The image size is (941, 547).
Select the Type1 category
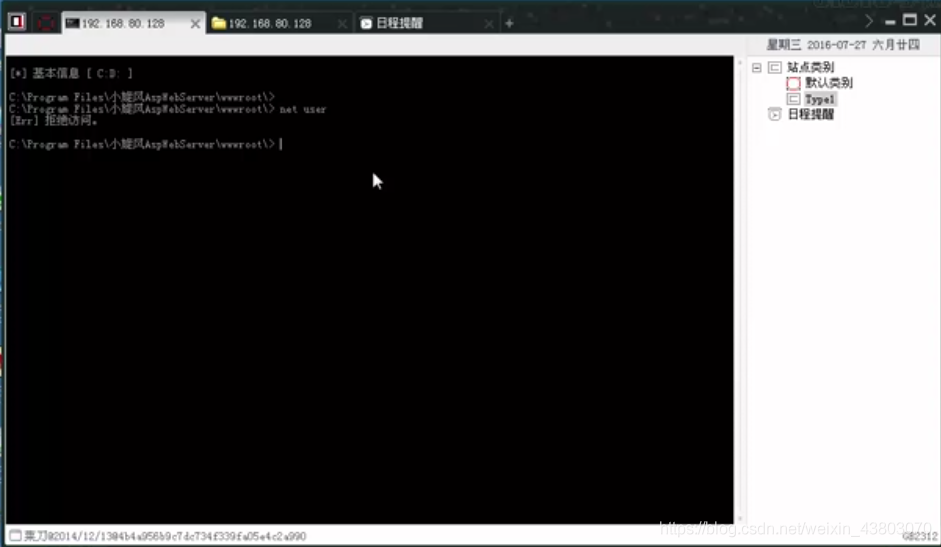820,99
